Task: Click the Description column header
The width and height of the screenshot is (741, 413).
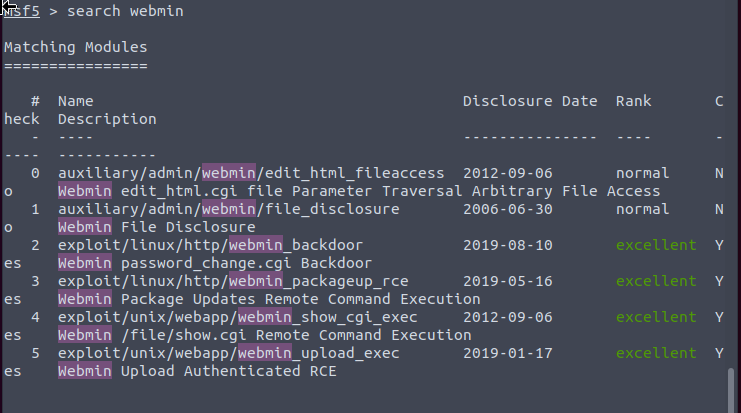Action: click(x=107, y=119)
